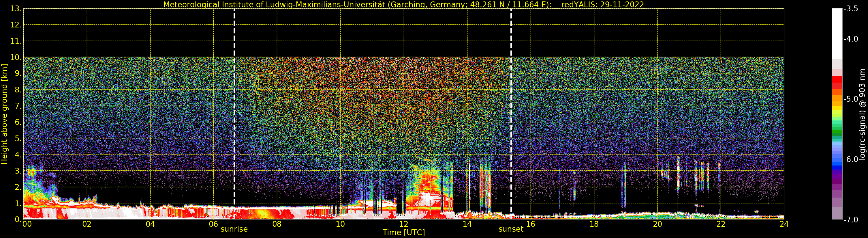Click the 'redYALIS: 29-11-2022' date label

tap(602, 5)
